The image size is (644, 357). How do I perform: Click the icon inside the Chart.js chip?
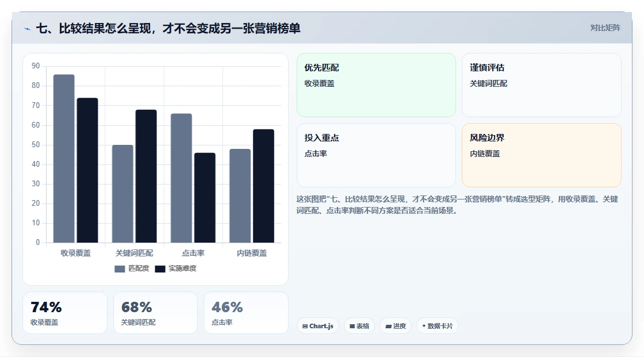click(305, 326)
